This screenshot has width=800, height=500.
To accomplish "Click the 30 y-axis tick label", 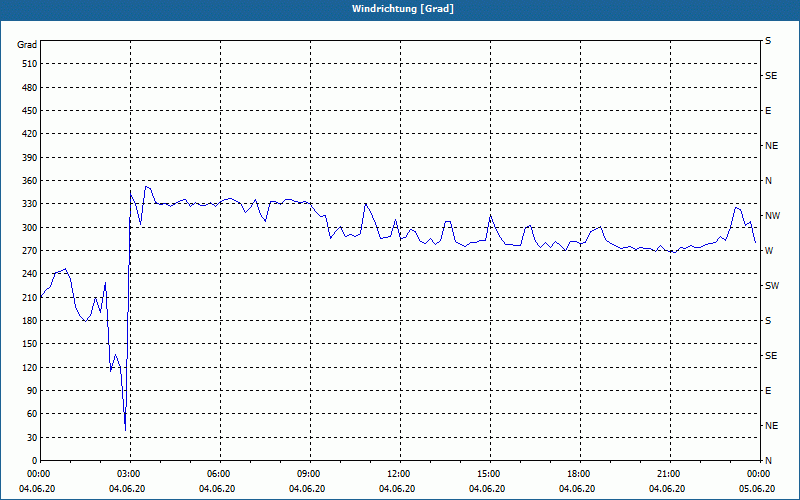I will click(32, 437).
